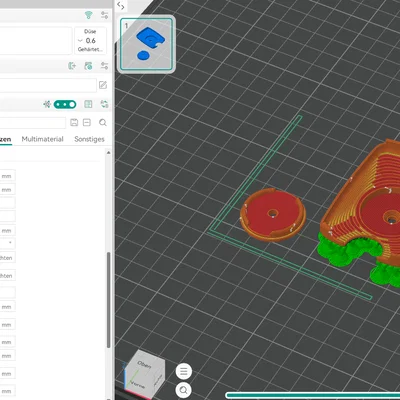
Task: Collapse sidebar with the arrows icon
Action: pos(120,6)
